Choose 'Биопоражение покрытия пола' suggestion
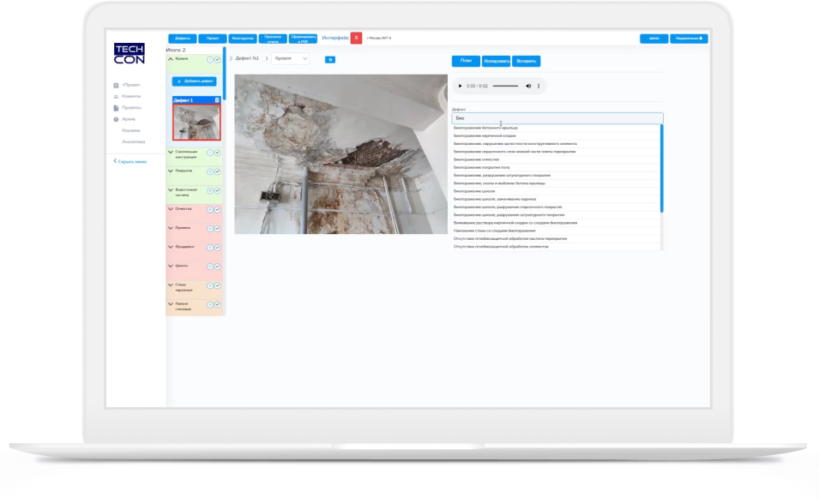This screenshot has height=504, width=819. (x=556, y=167)
